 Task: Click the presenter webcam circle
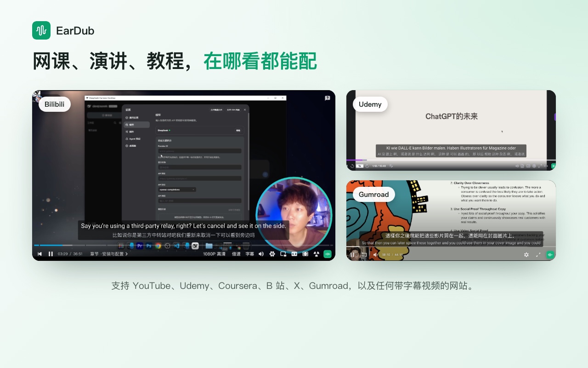(x=294, y=215)
